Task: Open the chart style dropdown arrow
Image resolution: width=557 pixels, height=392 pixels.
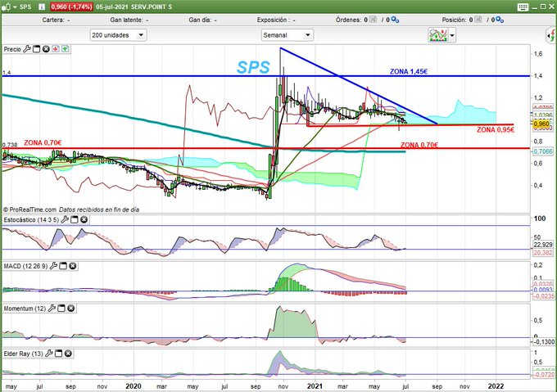Action: tap(451, 35)
